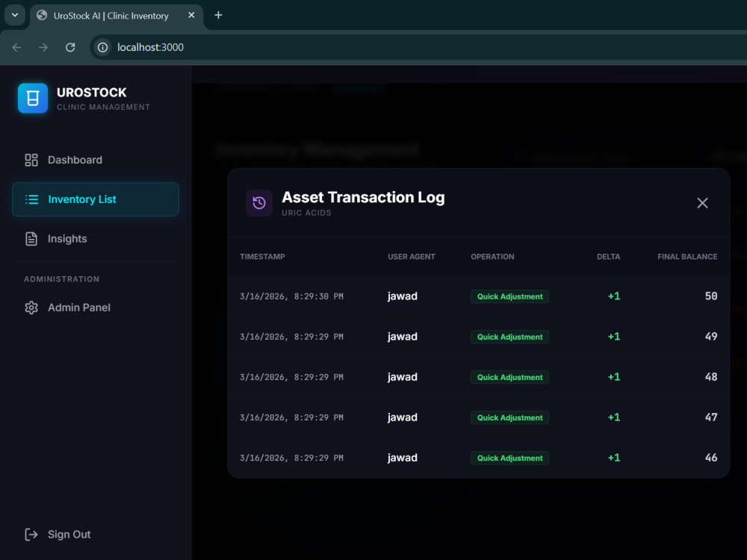Screen dimensions: 747x560
Task: Close the UroStock AI browser tab
Action: point(191,15)
